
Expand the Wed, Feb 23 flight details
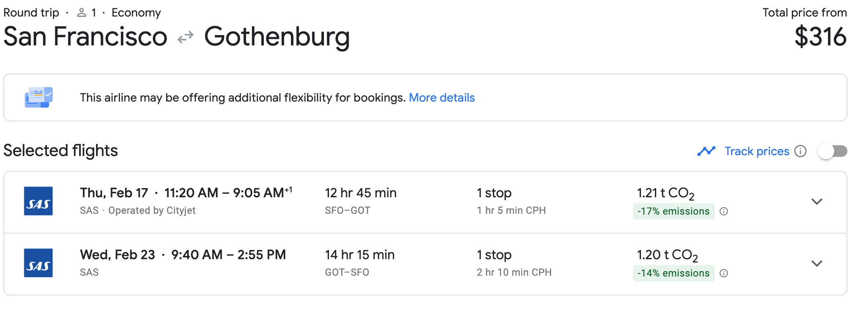(x=816, y=264)
